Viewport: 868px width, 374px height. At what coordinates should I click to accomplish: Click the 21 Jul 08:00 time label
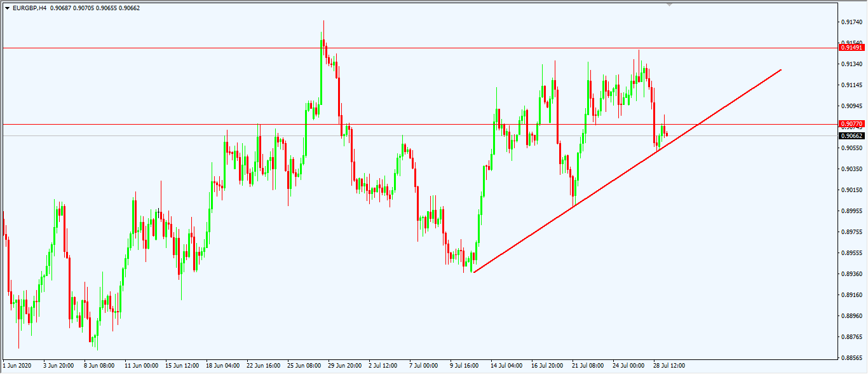[588, 366]
